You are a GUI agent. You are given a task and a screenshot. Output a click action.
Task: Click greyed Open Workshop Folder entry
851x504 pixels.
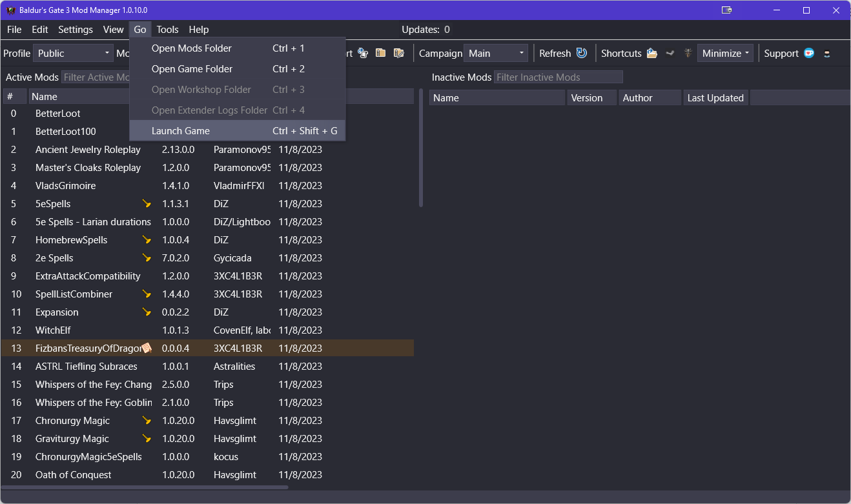[x=238, y=90]
